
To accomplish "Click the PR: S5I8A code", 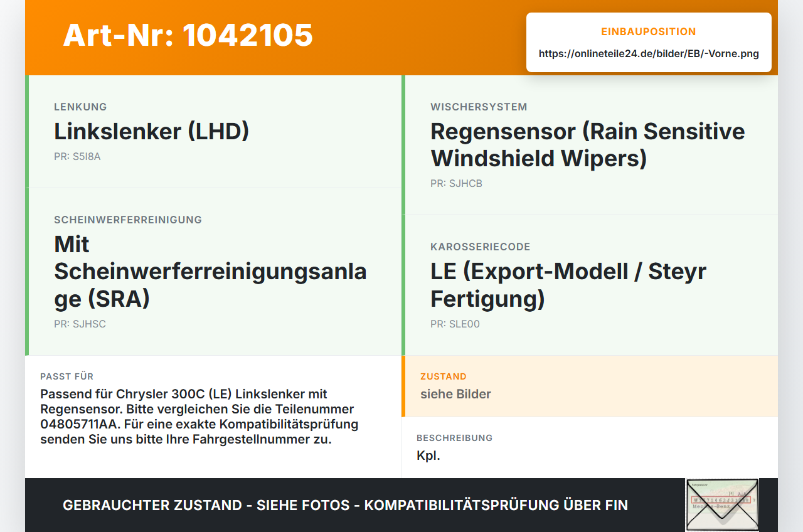I will pyautogui.click(x=77, y=157).
